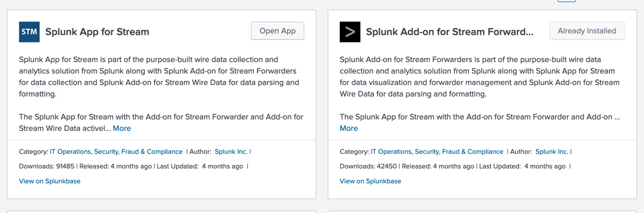The width and height of the screenshot is (644, 213).
Task: Click the STM Splunk App for Stream icon
Action: pos(29,32)
